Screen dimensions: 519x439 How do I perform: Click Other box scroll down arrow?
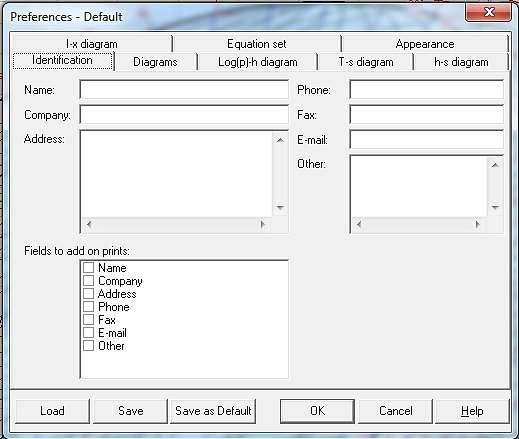(x=495, y=207)
